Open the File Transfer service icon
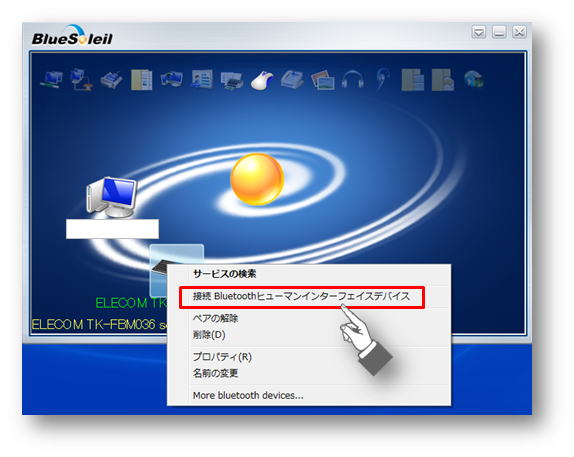The width and height of the screenshot is (574, 457). (x=141, y=79)
